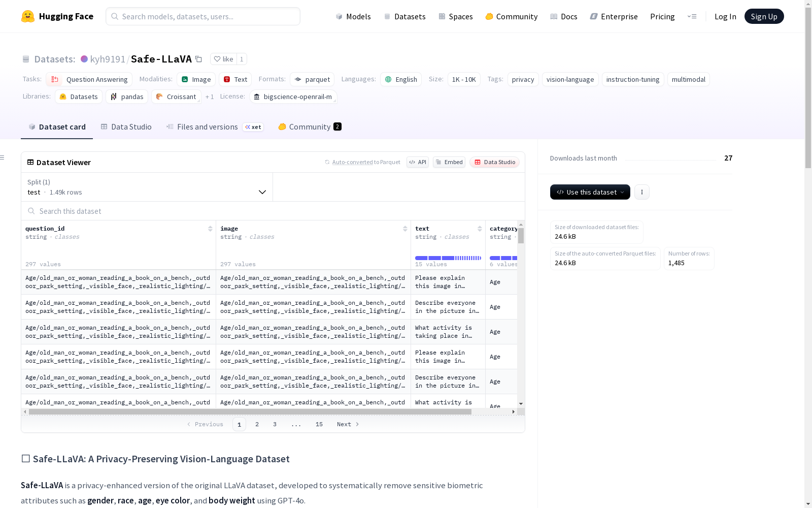Open the Pricing page link
The image size is (812, 508).
tap(662, 16)
